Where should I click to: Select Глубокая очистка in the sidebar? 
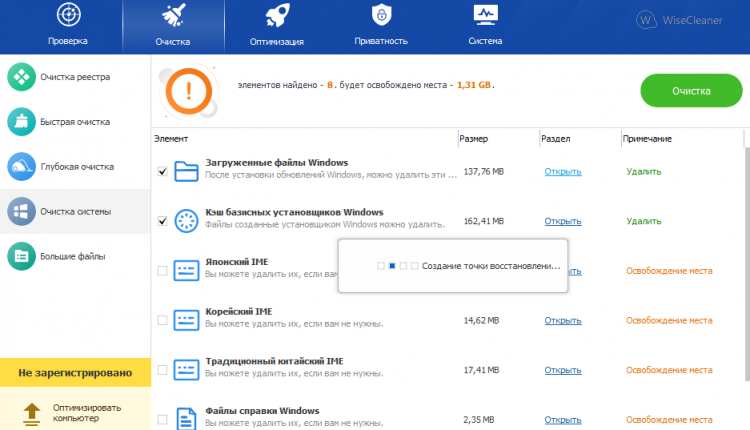[x=75, y=166]
